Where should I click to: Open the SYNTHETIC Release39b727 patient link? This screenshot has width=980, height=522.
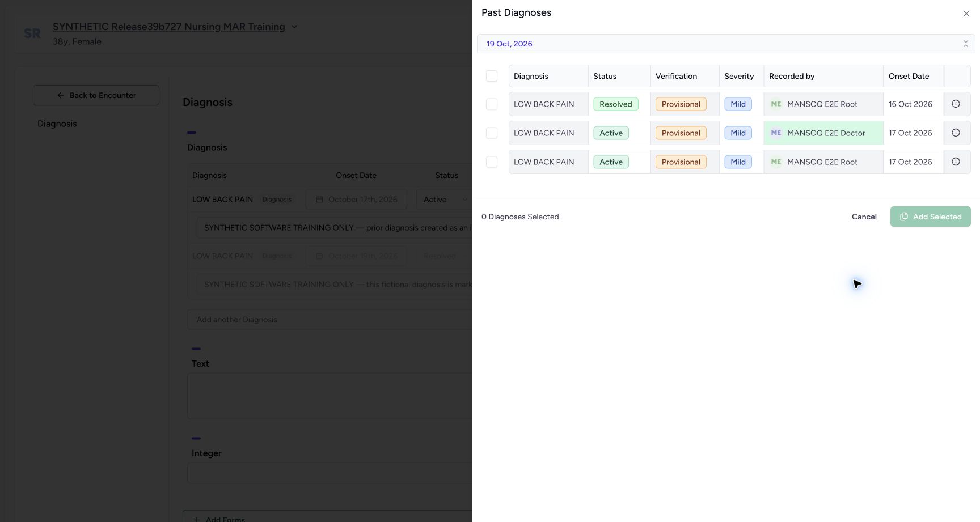coord(168,27)
